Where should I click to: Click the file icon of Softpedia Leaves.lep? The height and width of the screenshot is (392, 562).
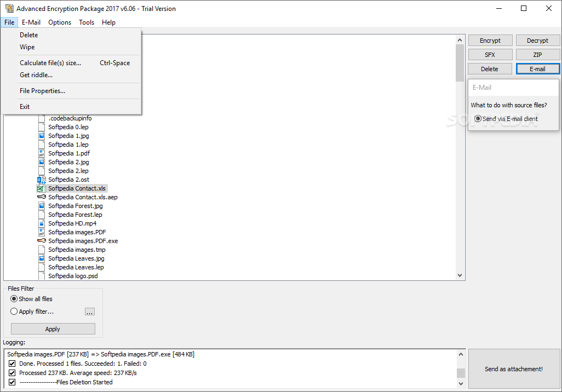click(42, 267)
